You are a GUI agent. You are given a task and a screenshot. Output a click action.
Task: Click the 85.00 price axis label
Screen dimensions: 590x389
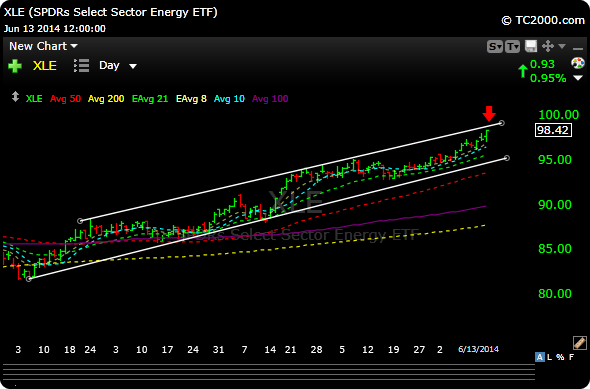click(555, 249)
